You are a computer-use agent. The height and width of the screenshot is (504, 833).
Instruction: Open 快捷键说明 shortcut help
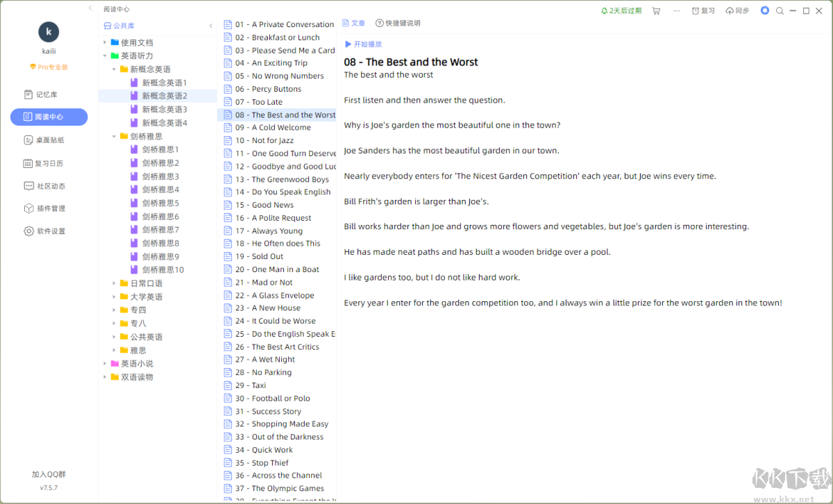[x=398, y=23]
